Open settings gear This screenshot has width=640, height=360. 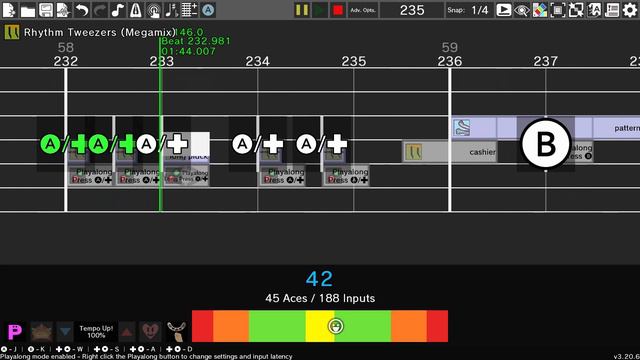tap(630, 10)
